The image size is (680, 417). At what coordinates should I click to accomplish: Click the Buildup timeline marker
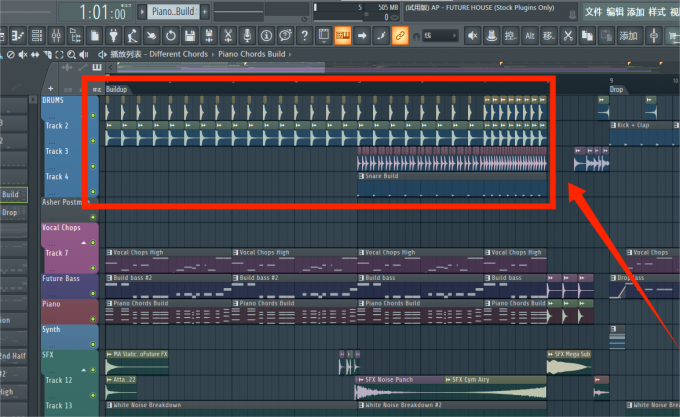point(117,89)
